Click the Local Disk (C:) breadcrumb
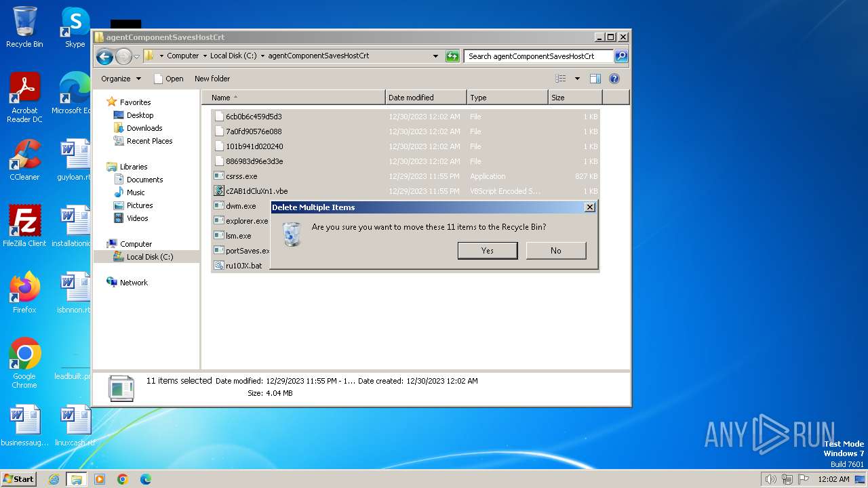 (x=233, y=56)
